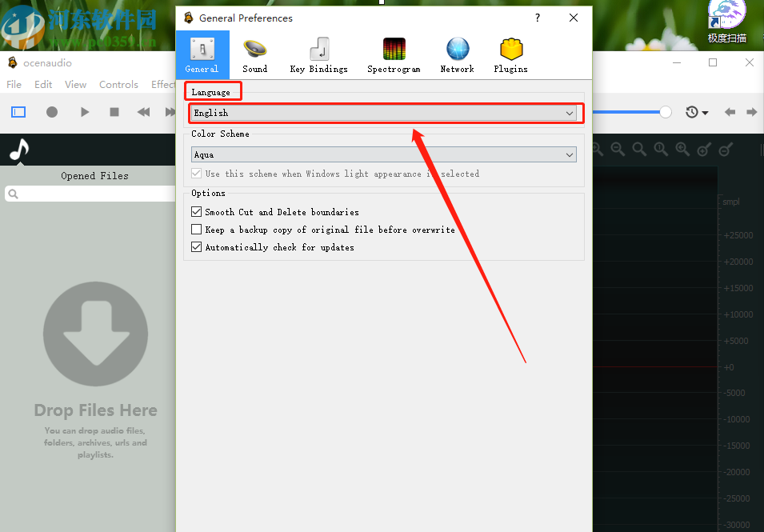The image size is (764, 532).
Task: Toggle Smooth Cut and Delete boundaries checkbox
Action: [x=196, y=212]
